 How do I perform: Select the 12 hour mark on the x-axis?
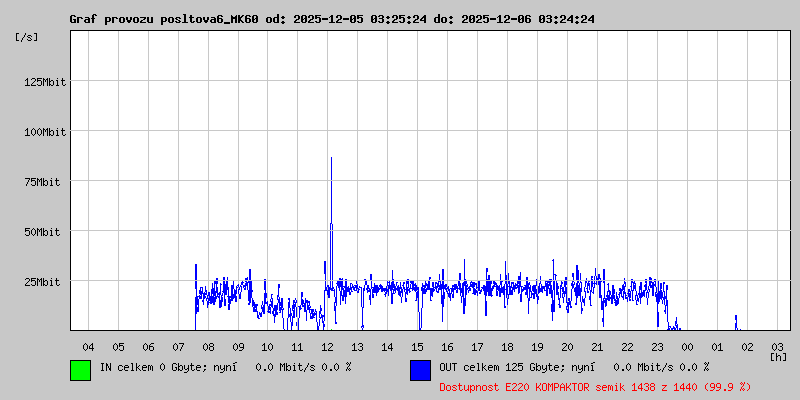[328, 346]
